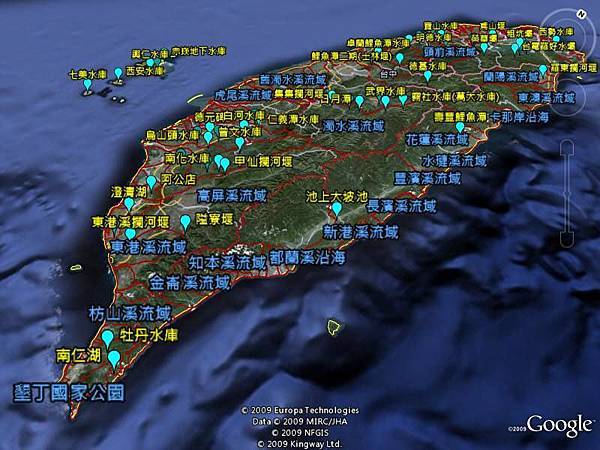The image size is (600, 450).
Task: Click the 虎尾溪流域 label
Action: [243, 95]
